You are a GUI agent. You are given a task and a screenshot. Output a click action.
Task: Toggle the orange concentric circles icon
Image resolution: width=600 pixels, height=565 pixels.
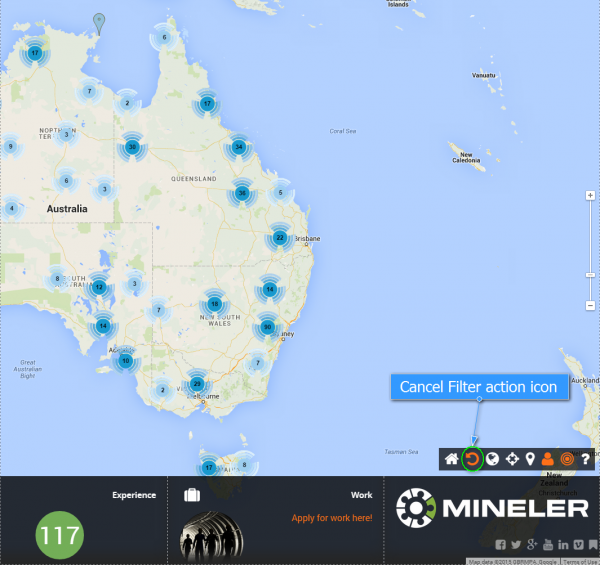(566, 459)
